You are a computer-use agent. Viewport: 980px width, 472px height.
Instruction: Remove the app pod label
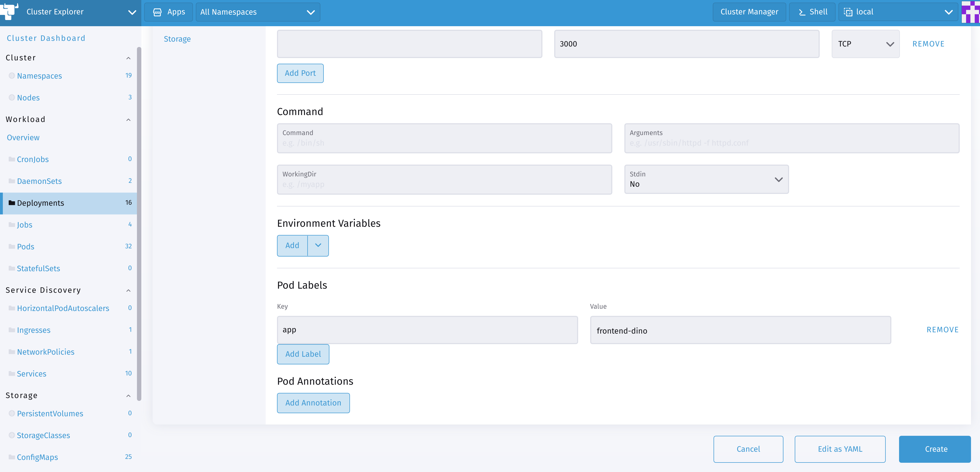pos(942,330)
